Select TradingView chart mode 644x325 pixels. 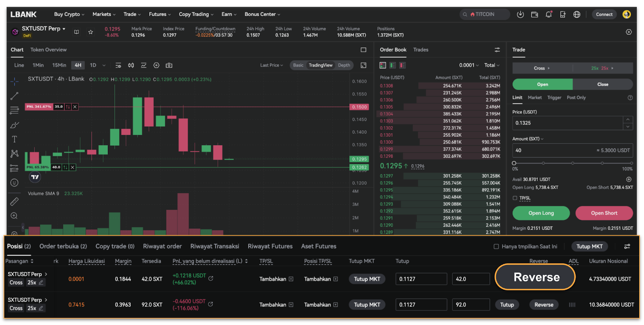(321, 65)
